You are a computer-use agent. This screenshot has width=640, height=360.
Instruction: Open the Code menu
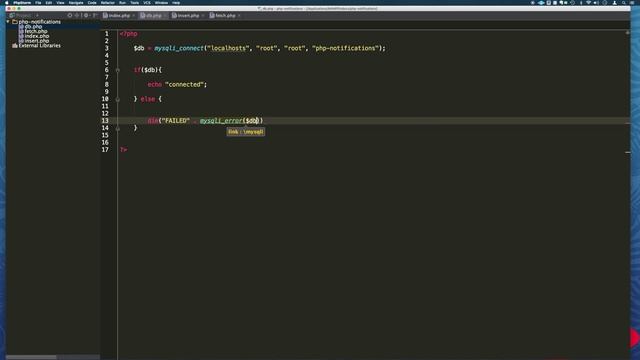[92, 2]
